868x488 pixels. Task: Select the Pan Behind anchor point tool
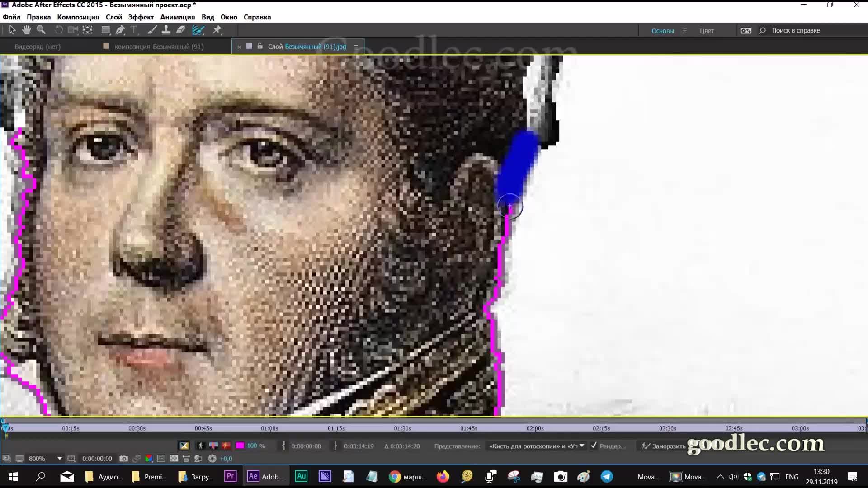click(88, 30)
